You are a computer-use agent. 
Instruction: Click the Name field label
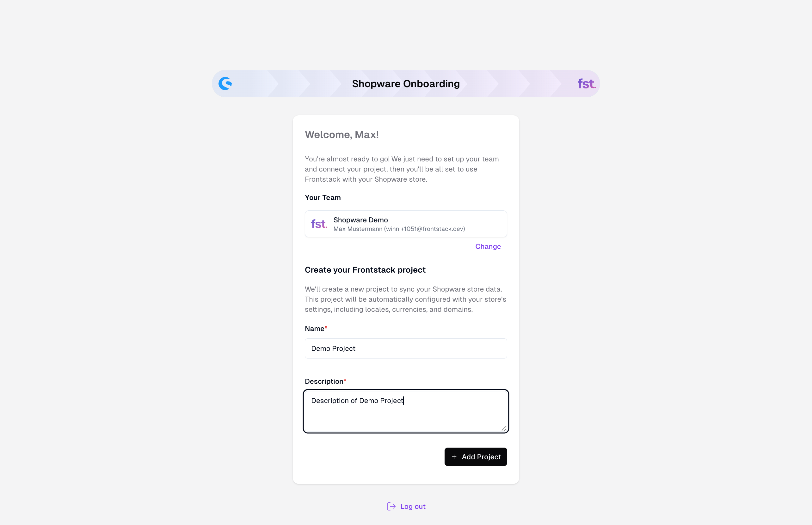314,329
